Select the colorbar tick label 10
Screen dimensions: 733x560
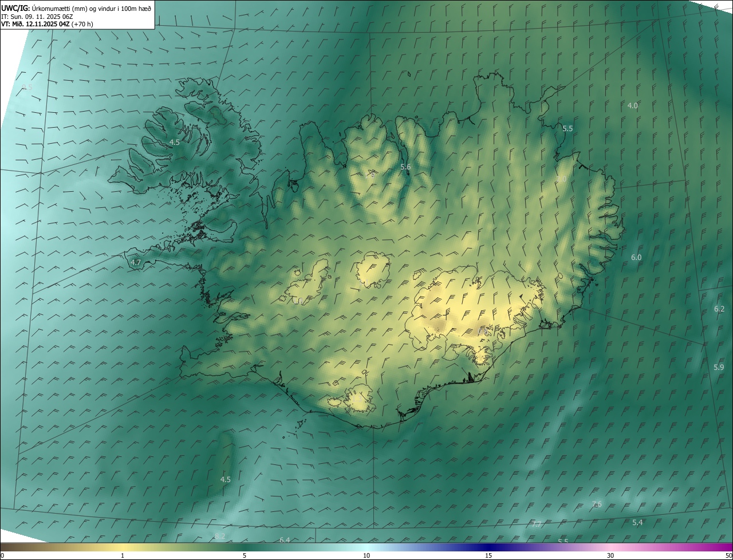point(366,555)
